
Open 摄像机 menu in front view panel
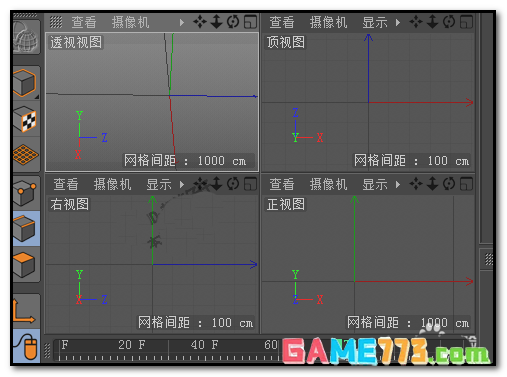tap(328, 184)
